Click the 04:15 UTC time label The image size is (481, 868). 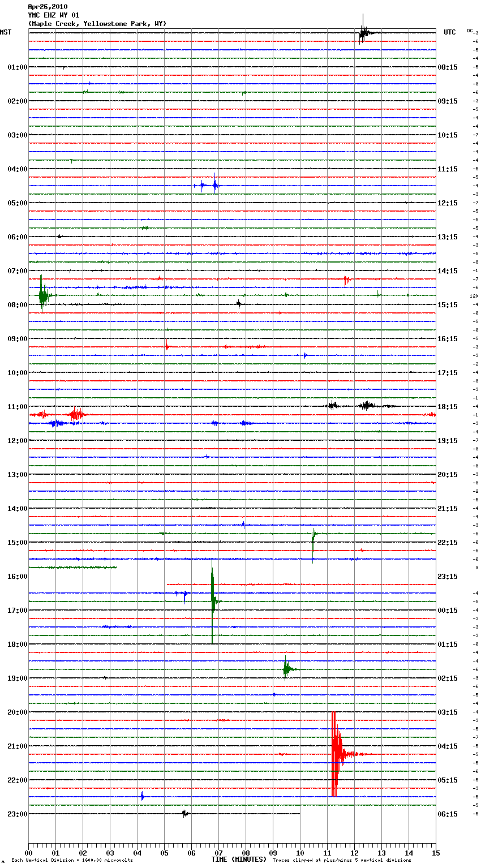pos(448,746)
